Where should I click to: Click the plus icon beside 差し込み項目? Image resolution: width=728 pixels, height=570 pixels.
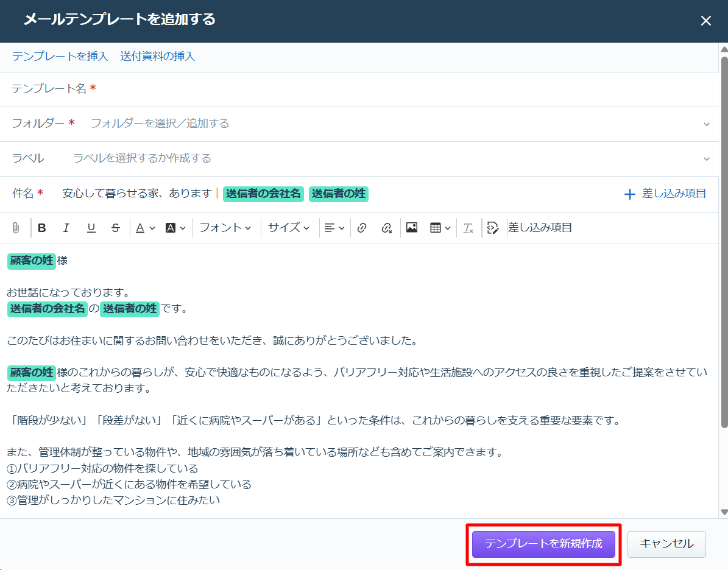coord(629,194)
